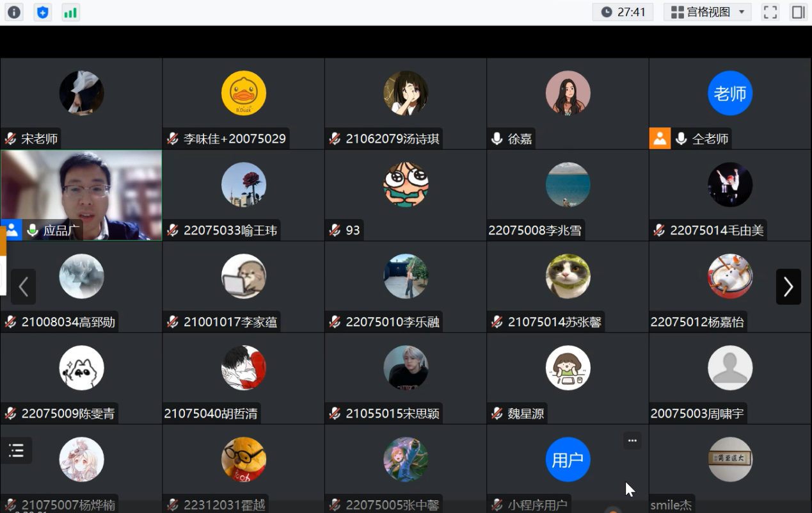Image resolution: width=812 pixels, height=513 pixels.
Task: Open the list menu icon at bottom left
Action: (x=17, y=450)
